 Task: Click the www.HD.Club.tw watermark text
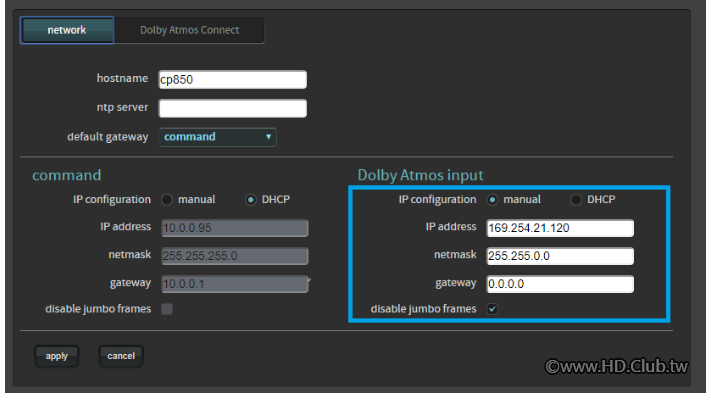(616, 367)
